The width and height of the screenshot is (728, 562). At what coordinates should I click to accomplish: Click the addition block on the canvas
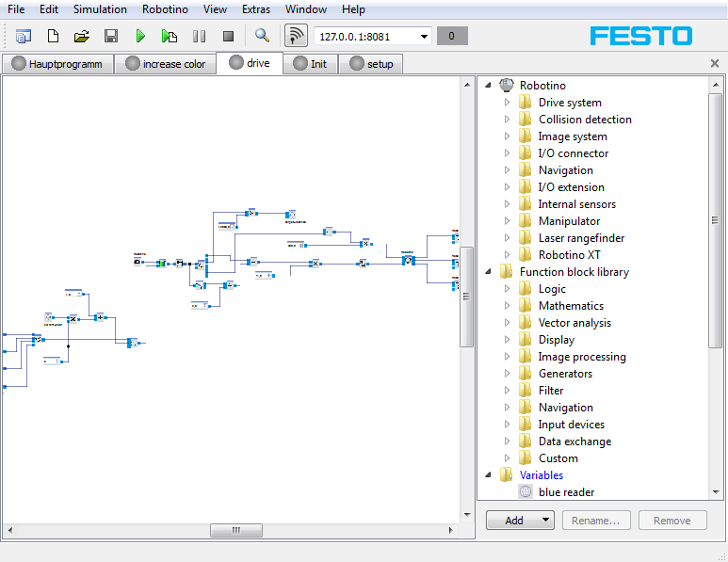click(100, 317)
